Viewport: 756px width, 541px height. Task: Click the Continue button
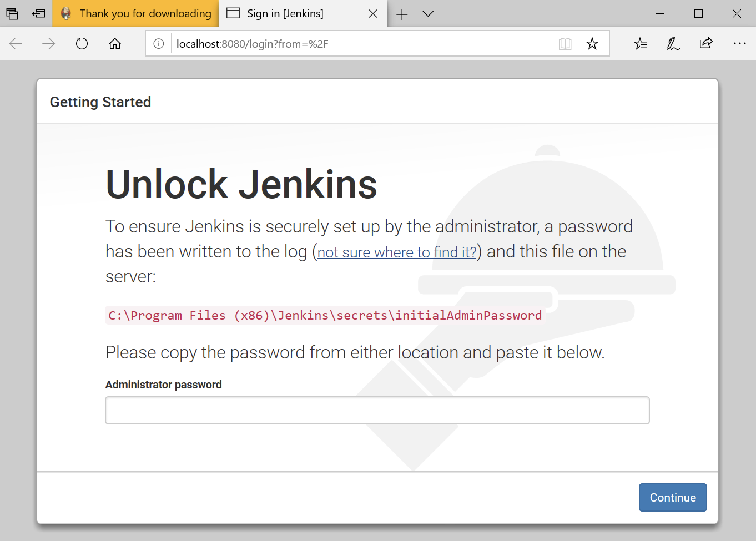[x=673, y=498]
